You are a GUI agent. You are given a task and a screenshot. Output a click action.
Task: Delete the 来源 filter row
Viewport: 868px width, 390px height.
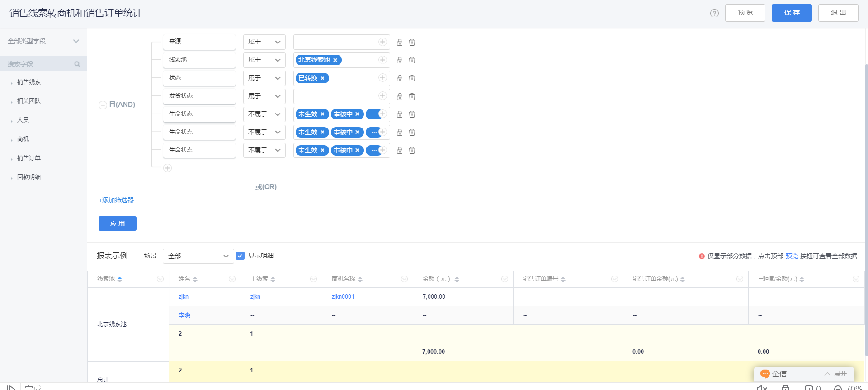point(412,42)
